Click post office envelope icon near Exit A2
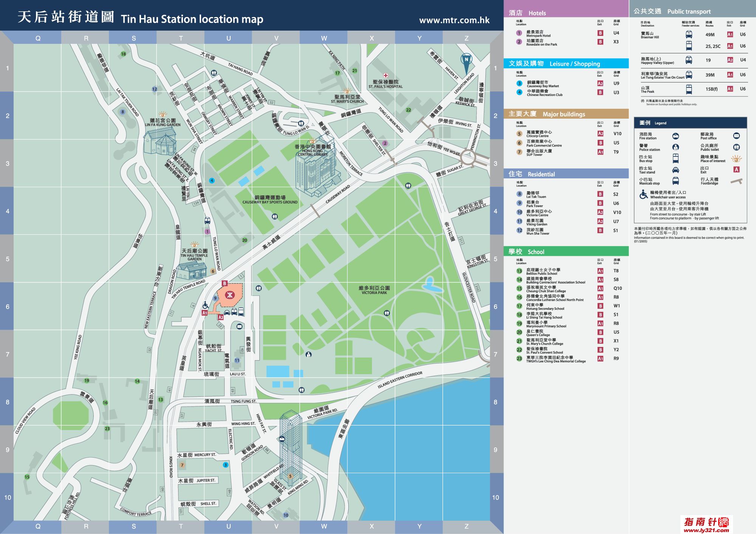756x534 pixels. pyautogui.click(x=239, y=326)
